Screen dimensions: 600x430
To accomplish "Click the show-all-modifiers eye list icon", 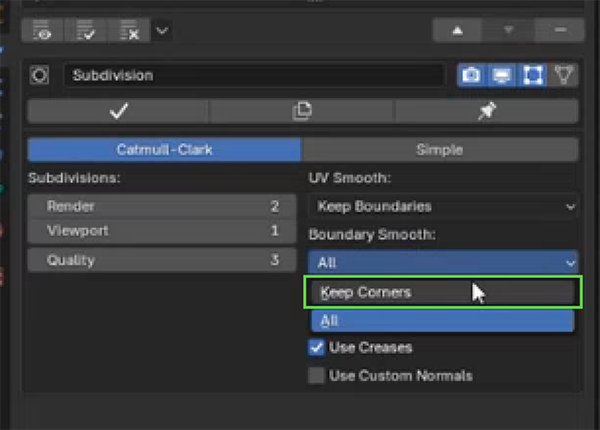I will pyautogui.click(x=42, y=30).
